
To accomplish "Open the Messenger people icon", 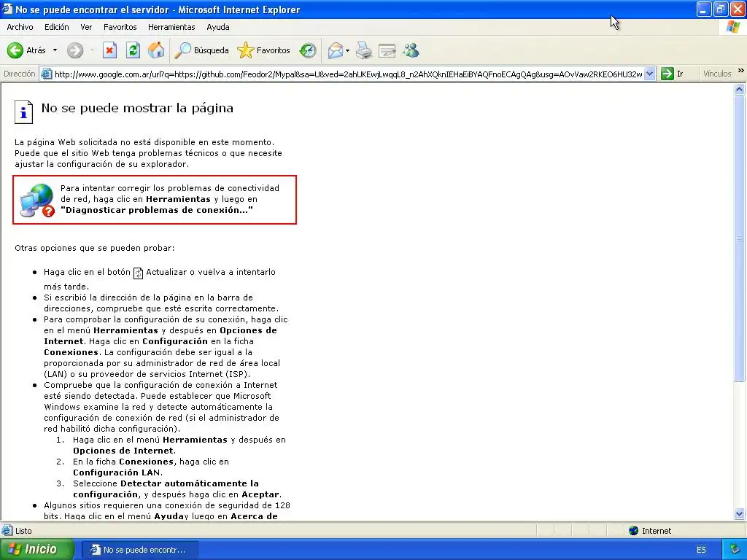I will point(411,50).
